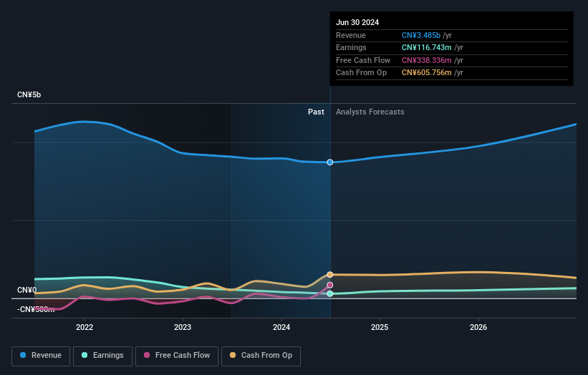
Task: Toggle the Free Cash Flow legend series
Action: tap(177, 356)
